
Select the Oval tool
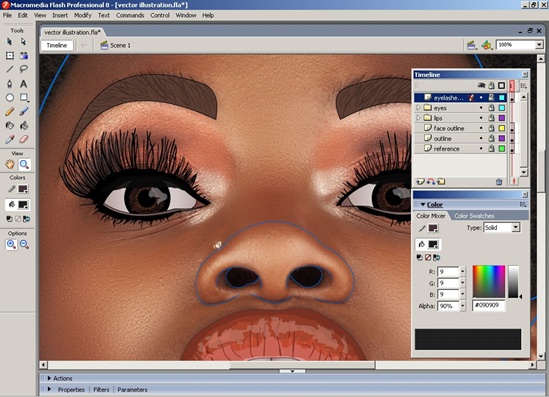[9, 98]
